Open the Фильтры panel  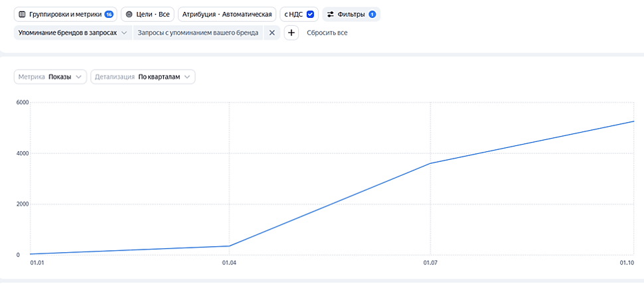[x=352, y=15]
